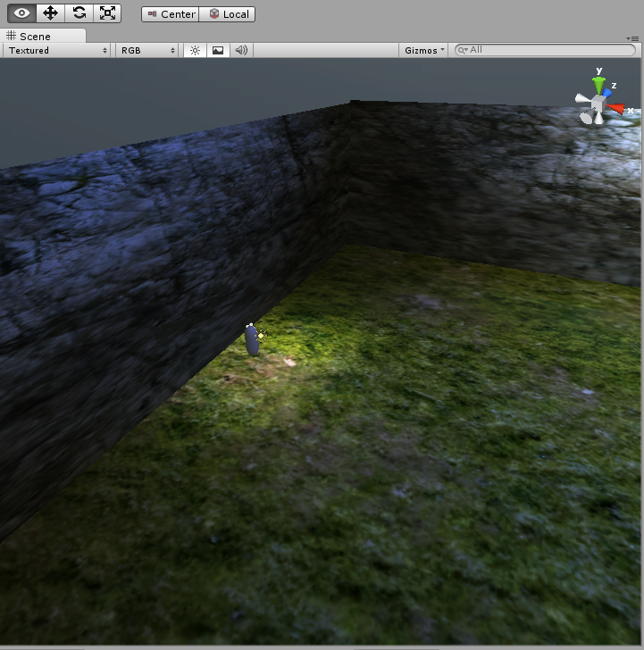The width and height of the screenshot is (644, 650).
Task: Select the Scale tool
Action: [x=107, y=13]
